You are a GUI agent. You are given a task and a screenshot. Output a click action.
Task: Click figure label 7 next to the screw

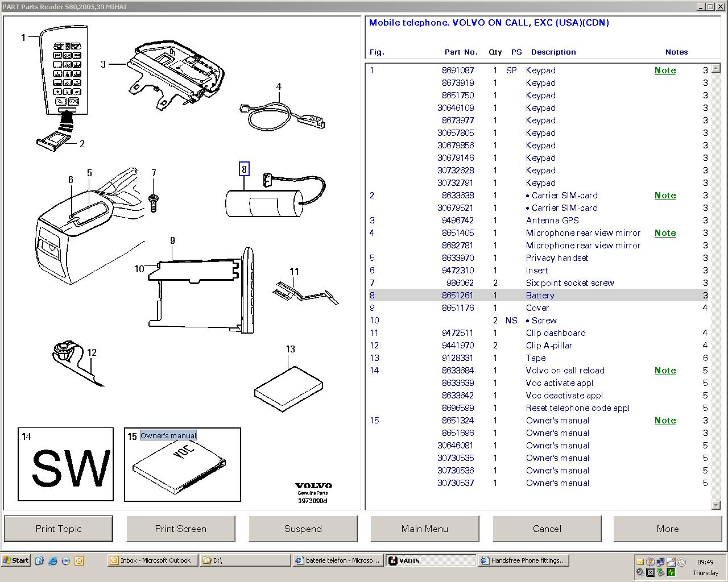tap(154, 173)
